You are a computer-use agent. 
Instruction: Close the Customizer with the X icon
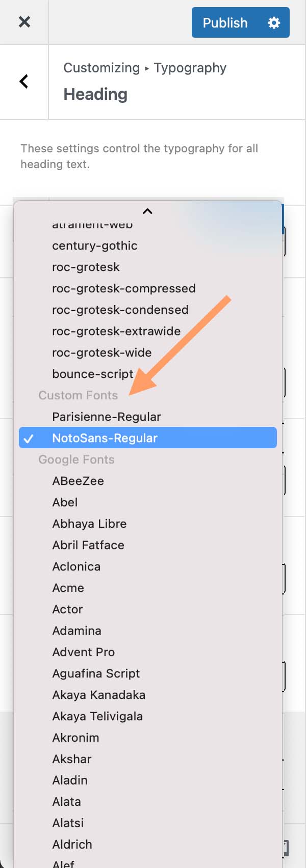pyautogui.click(x=24, y=22)
